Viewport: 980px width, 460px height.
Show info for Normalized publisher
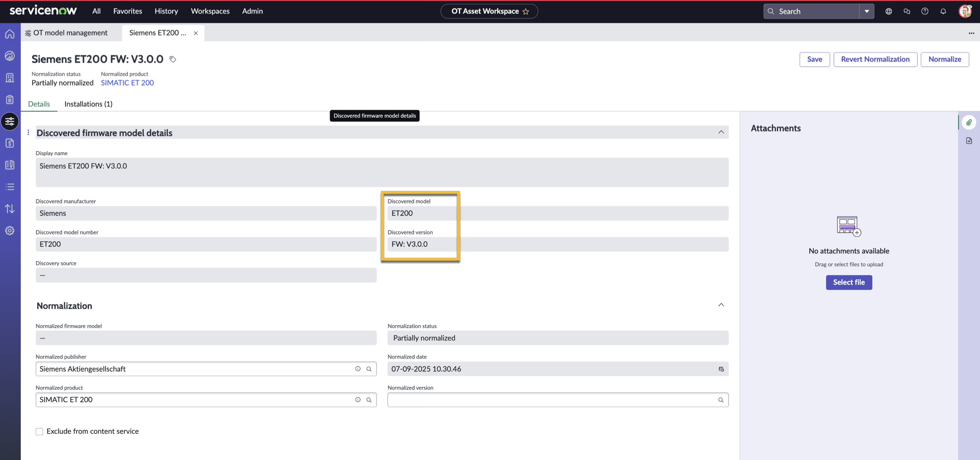pyautogui.click(x=358, y=369)
